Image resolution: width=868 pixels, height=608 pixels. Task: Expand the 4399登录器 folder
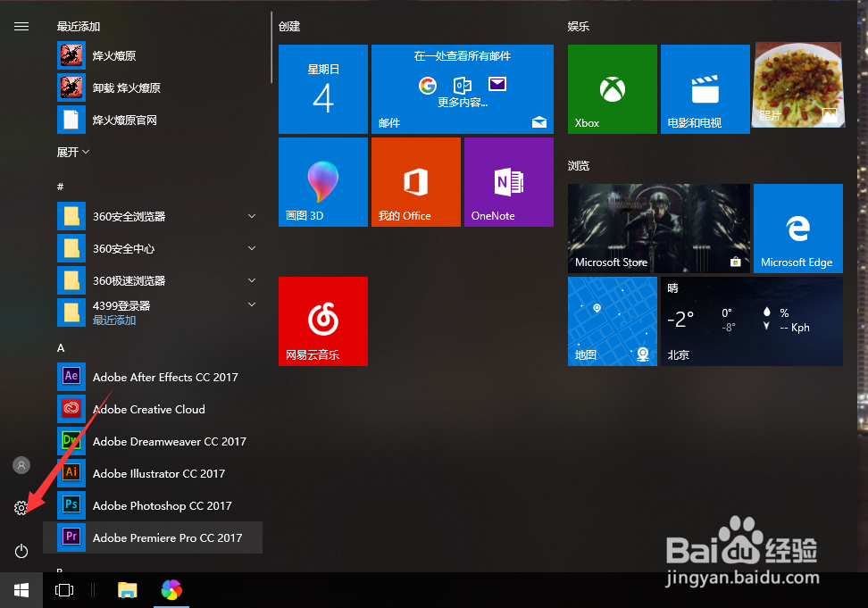click(152, 312)
